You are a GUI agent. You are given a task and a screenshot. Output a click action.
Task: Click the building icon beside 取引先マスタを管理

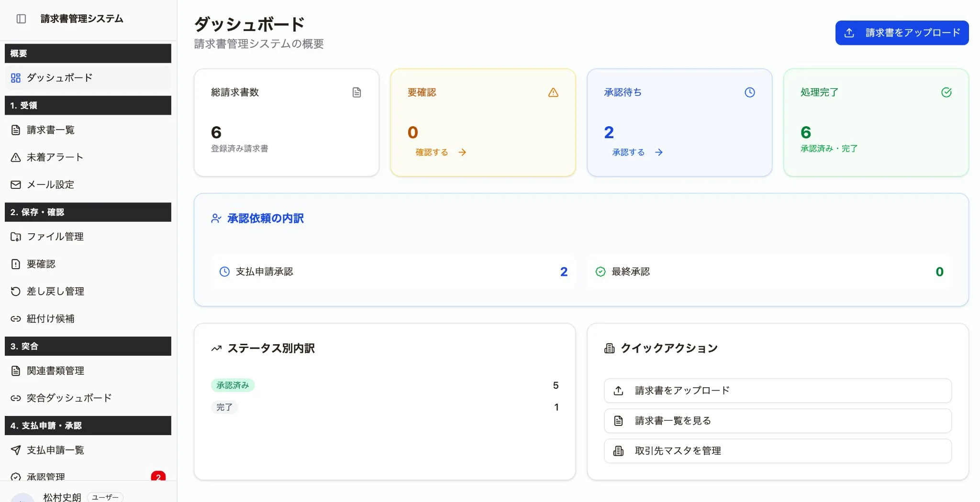coord(618,451)
